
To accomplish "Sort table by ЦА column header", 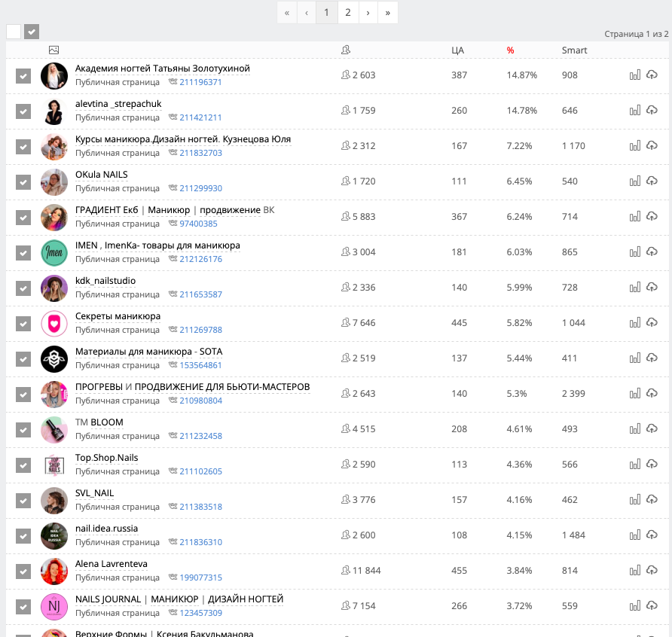I will [x=457, y=50].
